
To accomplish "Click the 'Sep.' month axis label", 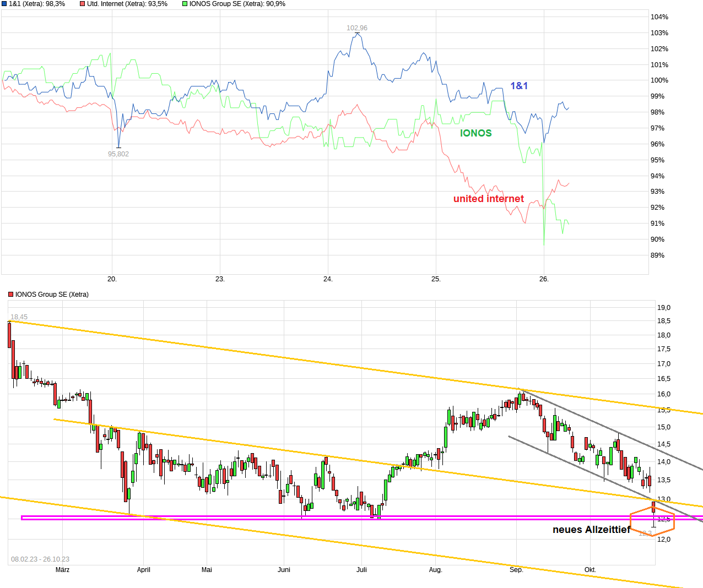I will (516, 570).
